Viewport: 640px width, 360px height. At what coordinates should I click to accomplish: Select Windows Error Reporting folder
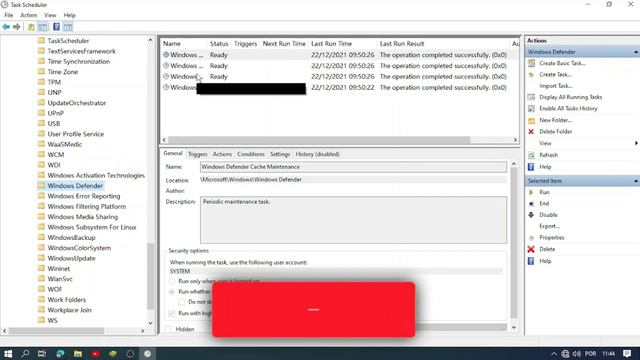point(84,196)
